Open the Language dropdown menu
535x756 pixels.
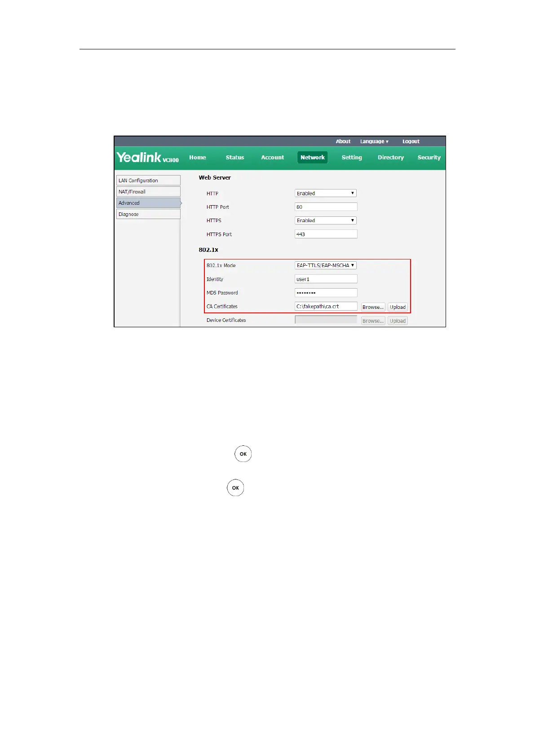pos(374,141)
